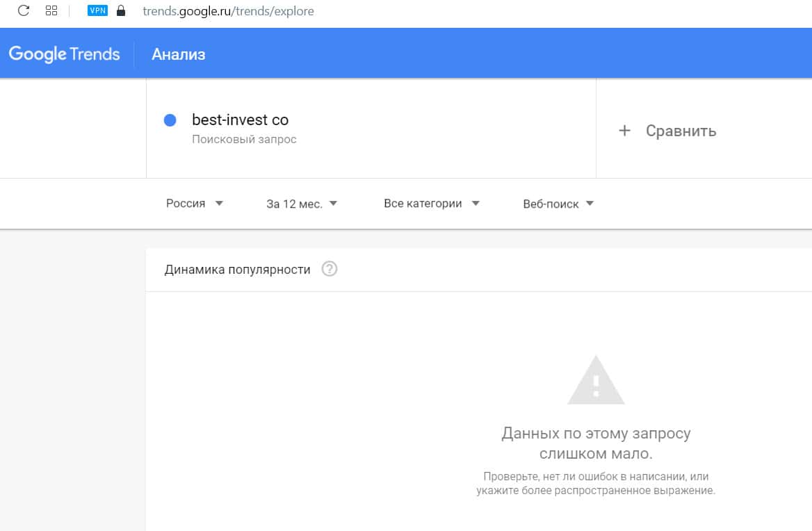Open the speed dial grid icon
Viewport: 812px width, 531px height.
(x=51, y=10)
